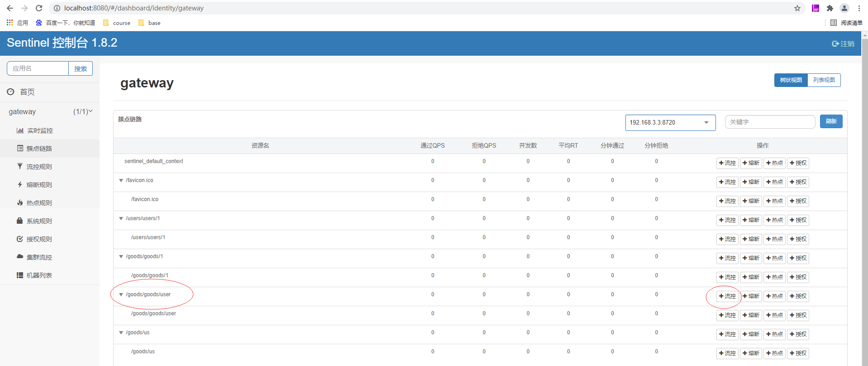The height and width of the screenshot is (366, 868).
Task: Open browser extensions puzzle icon
Action: (x=830, y=8)
